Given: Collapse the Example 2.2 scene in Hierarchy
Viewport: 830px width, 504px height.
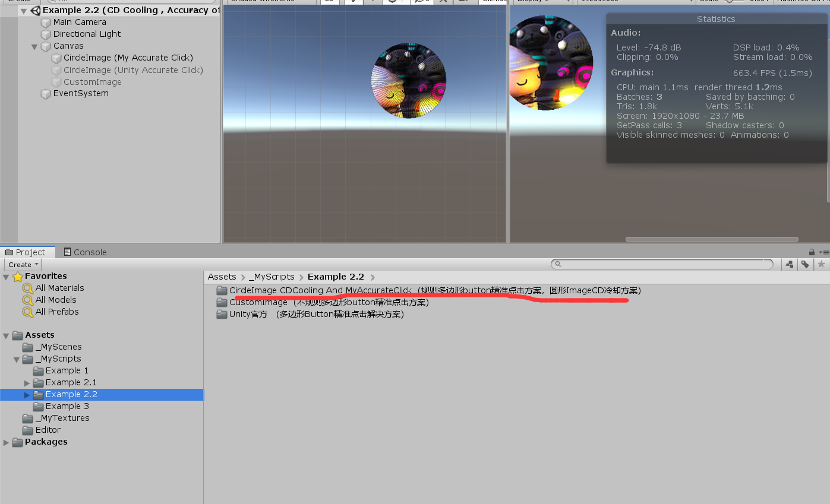Looking at the screenshot, I should 24,11.
